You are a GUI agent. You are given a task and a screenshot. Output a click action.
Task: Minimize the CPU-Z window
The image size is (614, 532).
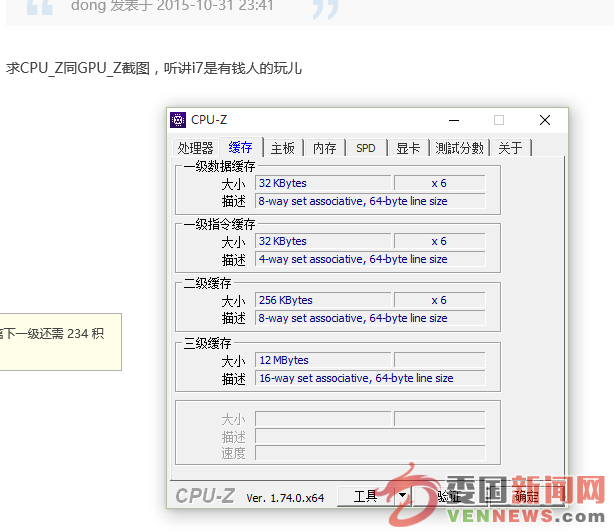pos(454,120)
